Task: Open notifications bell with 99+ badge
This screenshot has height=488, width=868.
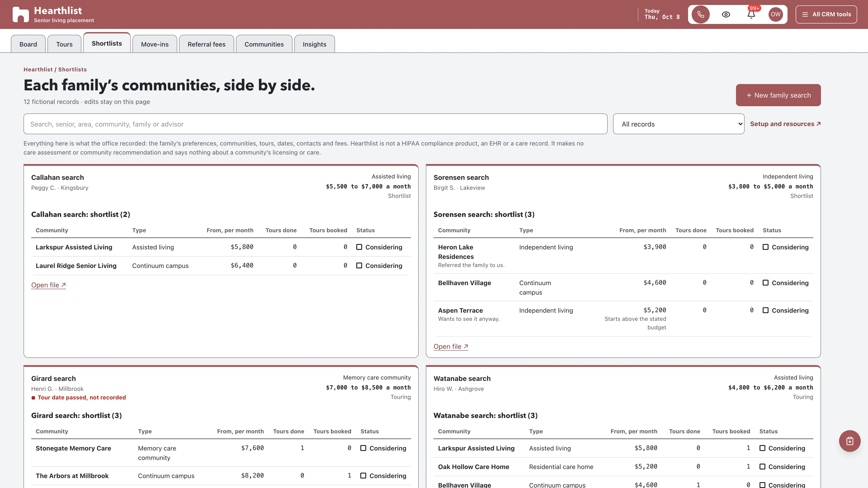Action: (751, 14)
